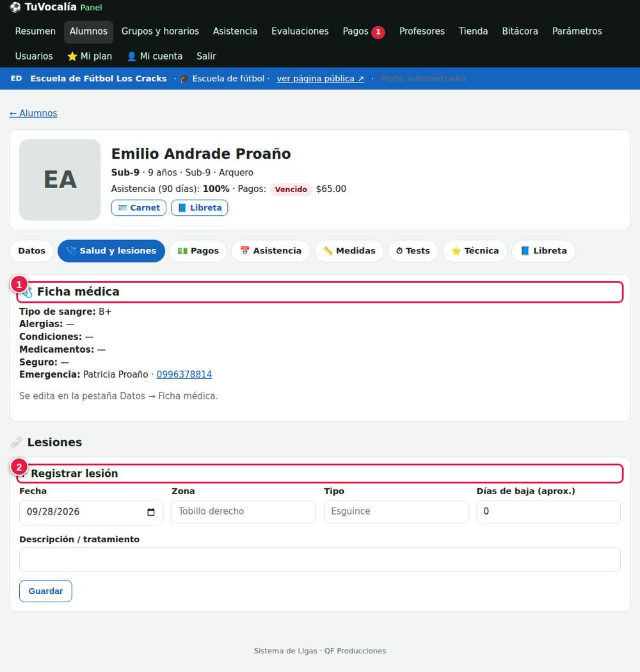This screenshot has height=672, width=640.
Task: Go to the Alumnos section
Action: (89, 31)
